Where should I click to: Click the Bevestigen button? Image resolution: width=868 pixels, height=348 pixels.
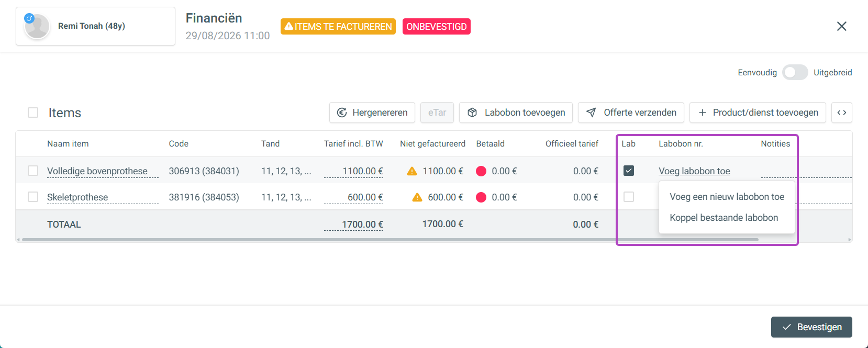(x=811, y=327)
